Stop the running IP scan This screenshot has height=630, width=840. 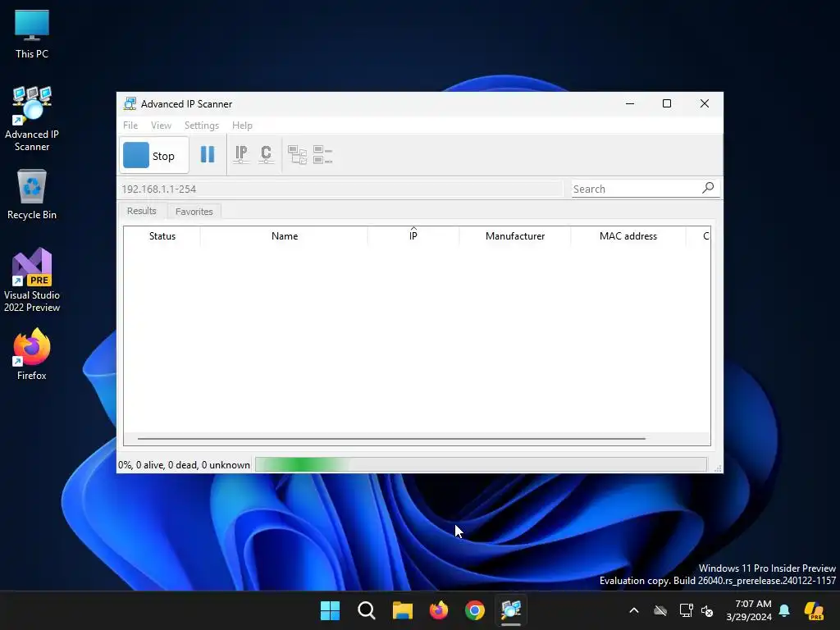click(x=153, y=155)
